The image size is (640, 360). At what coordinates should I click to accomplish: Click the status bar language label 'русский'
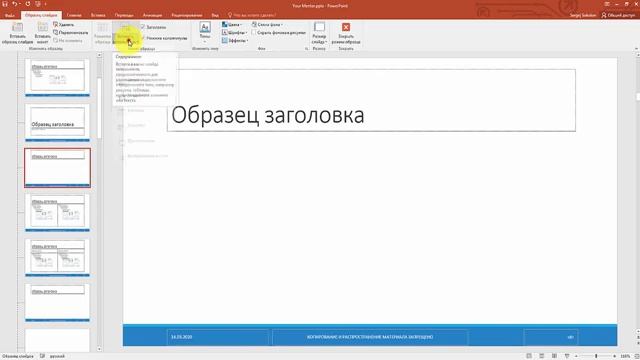point(57,356)
